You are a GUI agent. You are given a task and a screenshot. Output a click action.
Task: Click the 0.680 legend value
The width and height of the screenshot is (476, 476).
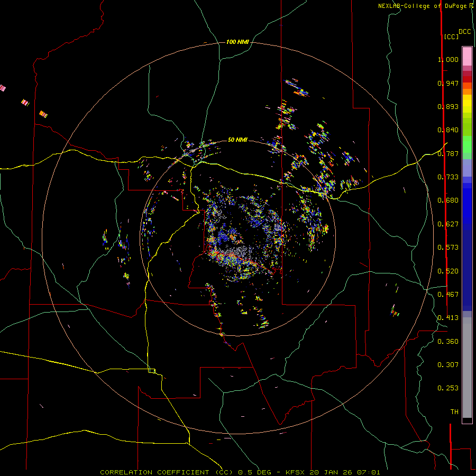tap(448, 200)
